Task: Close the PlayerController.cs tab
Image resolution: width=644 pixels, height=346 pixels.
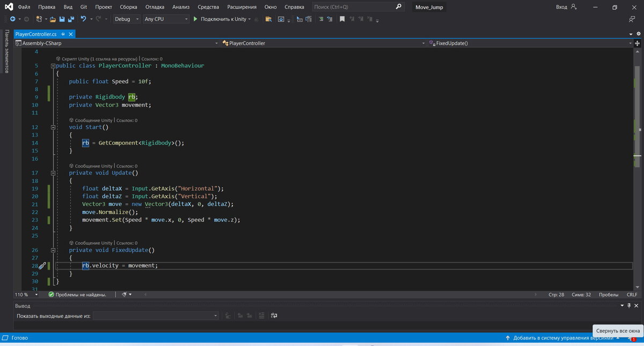Action: 70,34
